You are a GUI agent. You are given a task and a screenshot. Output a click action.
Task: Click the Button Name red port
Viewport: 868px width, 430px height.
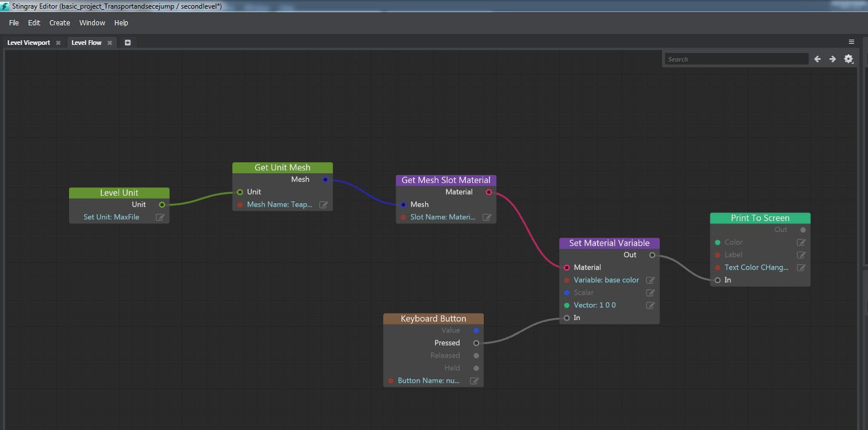tap(391, 380)
